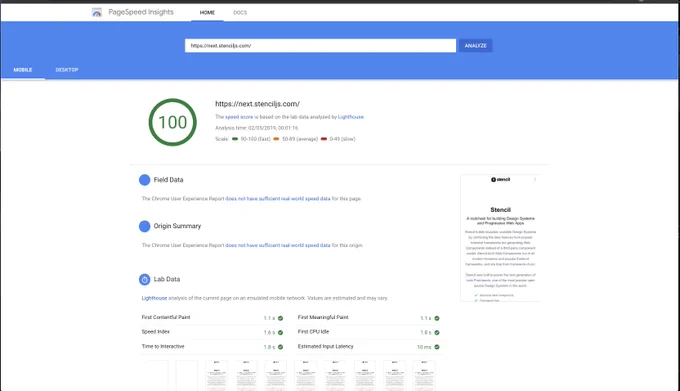Image resolution: width=680 pixels, height=391 pixels.
Task: Click the Lab Data heading
Action: pos(167,279)
